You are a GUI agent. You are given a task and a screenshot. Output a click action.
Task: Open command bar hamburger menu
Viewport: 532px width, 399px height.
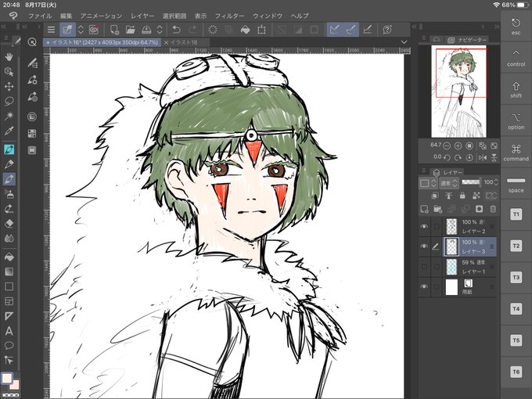coord(51,30)
